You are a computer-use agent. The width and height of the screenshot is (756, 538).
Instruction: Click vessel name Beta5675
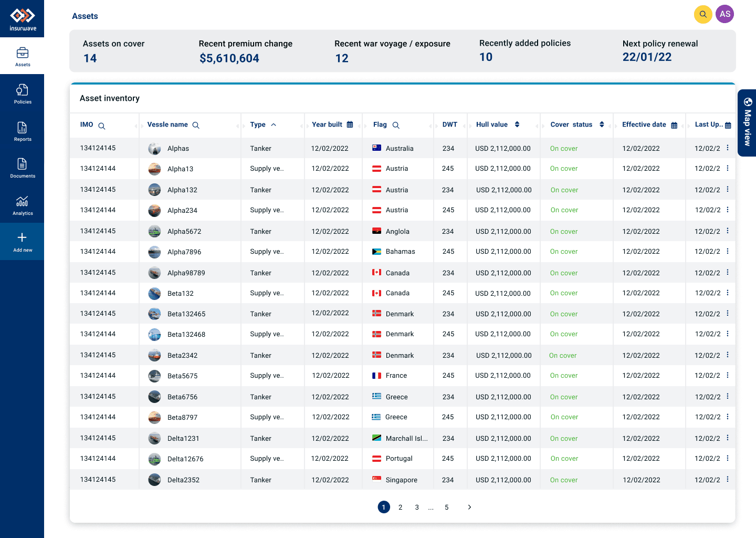(x=182, y=376)
